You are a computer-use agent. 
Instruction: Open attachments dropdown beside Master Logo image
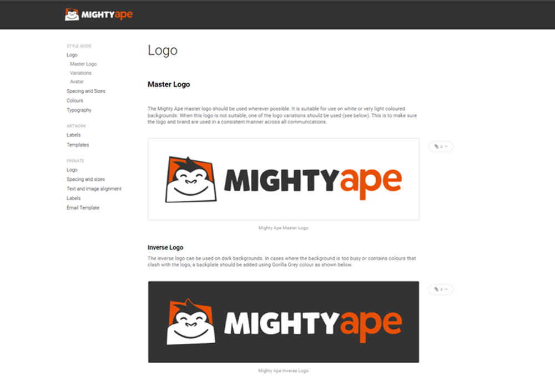pos(441,146)
